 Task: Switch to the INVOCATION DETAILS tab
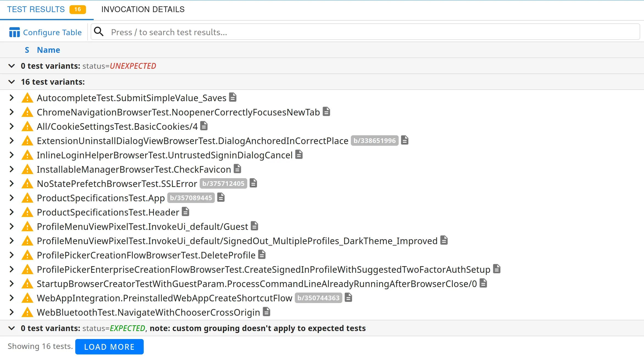[143, 9]
